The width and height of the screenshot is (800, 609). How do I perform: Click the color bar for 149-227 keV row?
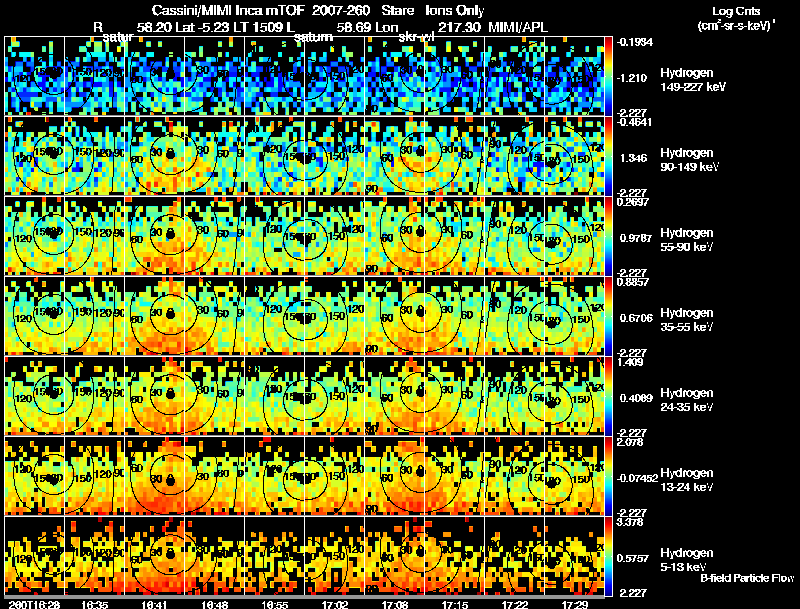pos(608,75)
